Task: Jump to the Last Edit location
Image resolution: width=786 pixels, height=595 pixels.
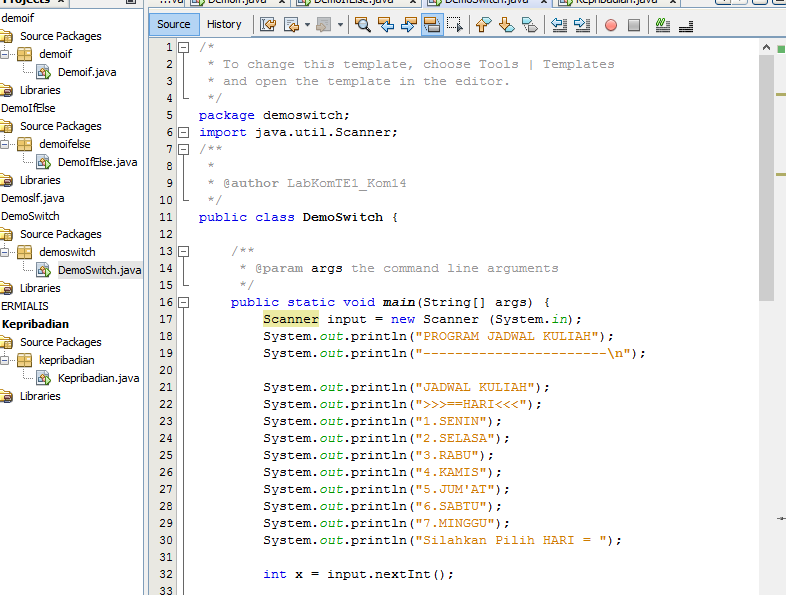Action: 268,24
